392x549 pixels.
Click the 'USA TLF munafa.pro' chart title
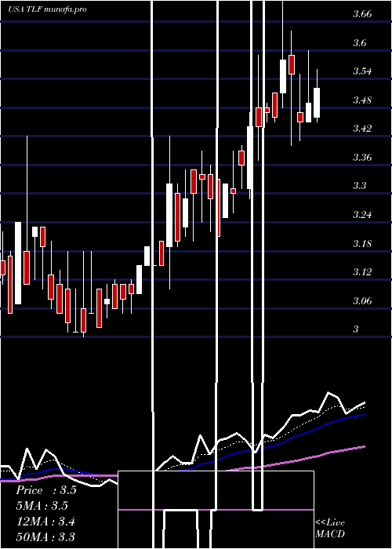47,9
